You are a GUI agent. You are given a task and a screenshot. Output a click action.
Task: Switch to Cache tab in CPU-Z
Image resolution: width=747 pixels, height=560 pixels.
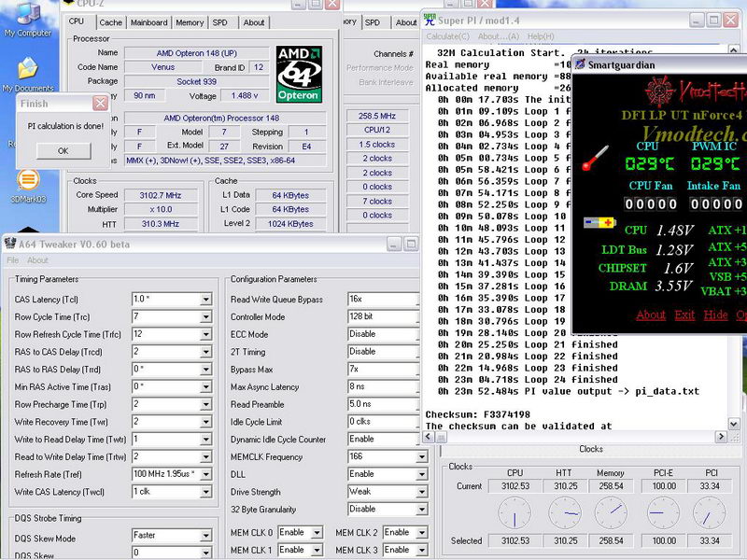[110, 22]
